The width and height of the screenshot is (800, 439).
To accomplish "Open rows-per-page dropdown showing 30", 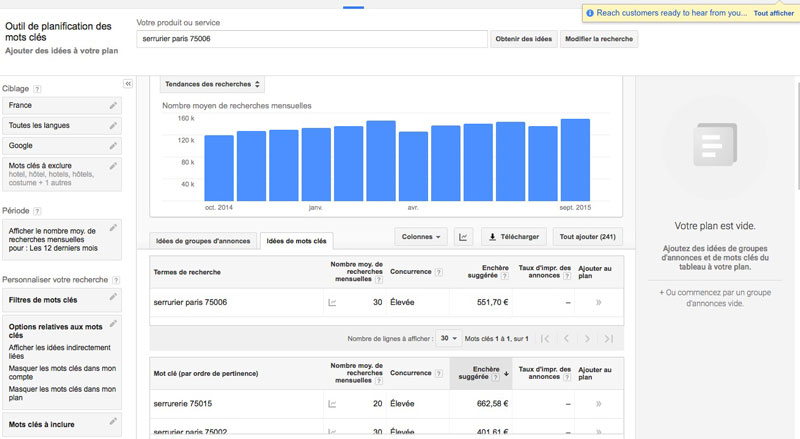I will [x=448, y=339].
